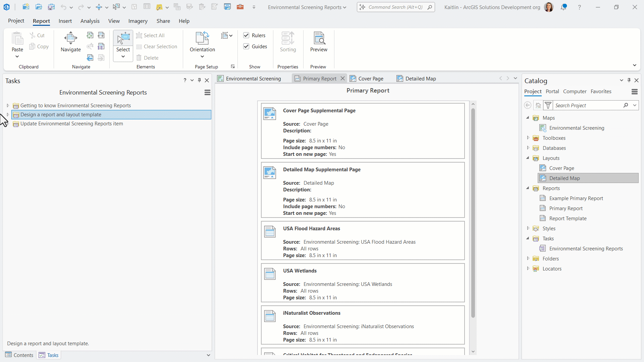This screenshot has width=644, height=362.
Task: Click the New project icon
Action: [26, 7]
